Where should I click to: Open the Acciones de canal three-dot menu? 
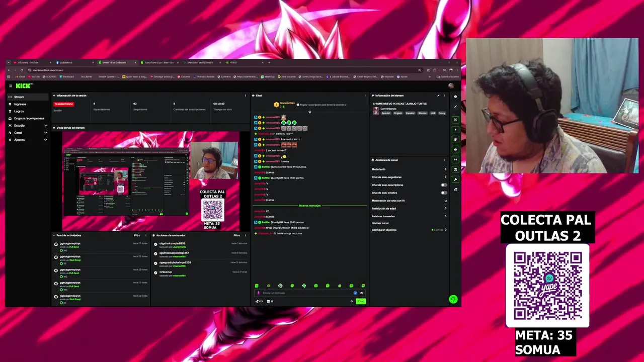tap(444, 160)
